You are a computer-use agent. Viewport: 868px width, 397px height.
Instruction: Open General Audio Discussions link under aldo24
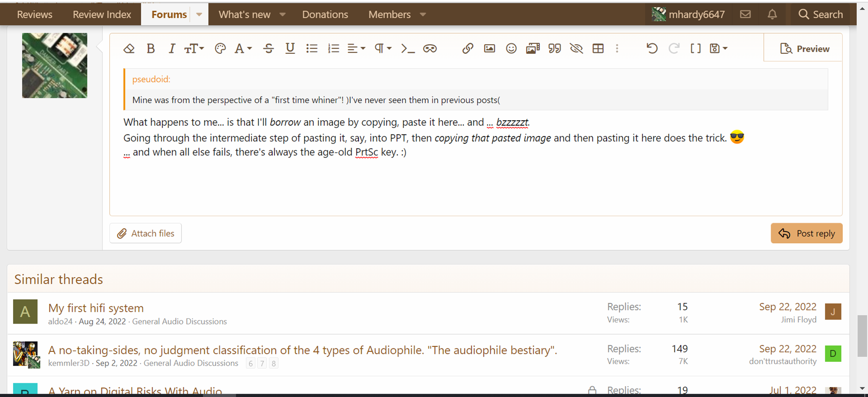pos(179,322)
